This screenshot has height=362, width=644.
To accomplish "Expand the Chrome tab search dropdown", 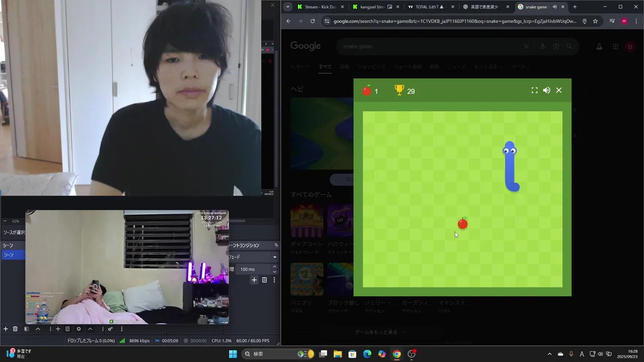I will (x=287, y=7).
